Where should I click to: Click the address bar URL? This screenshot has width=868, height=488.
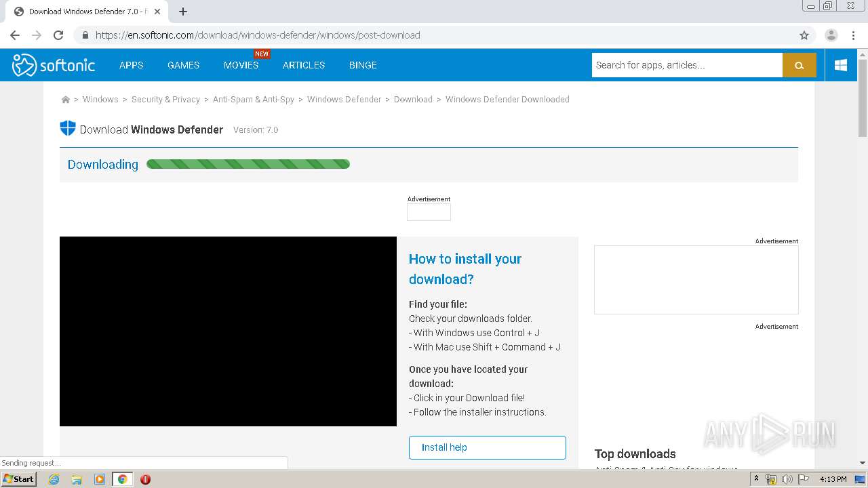(258, 35)
